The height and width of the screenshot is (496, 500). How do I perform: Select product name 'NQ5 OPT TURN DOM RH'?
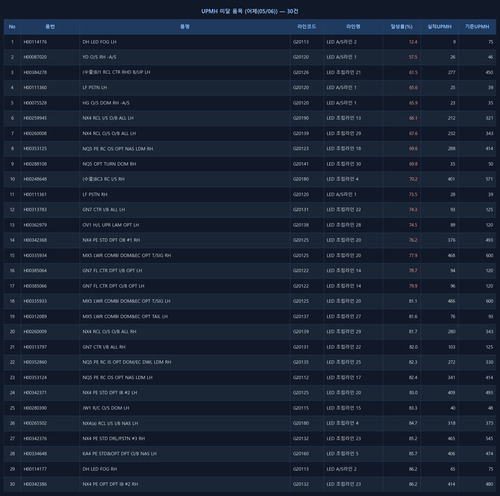click(x=109, y=164)
